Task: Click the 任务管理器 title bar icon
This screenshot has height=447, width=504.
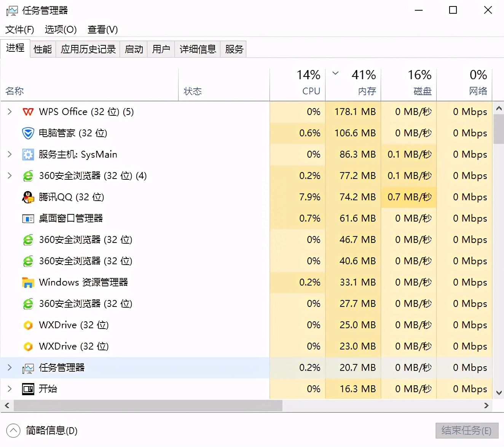Action: click(11, 10)
